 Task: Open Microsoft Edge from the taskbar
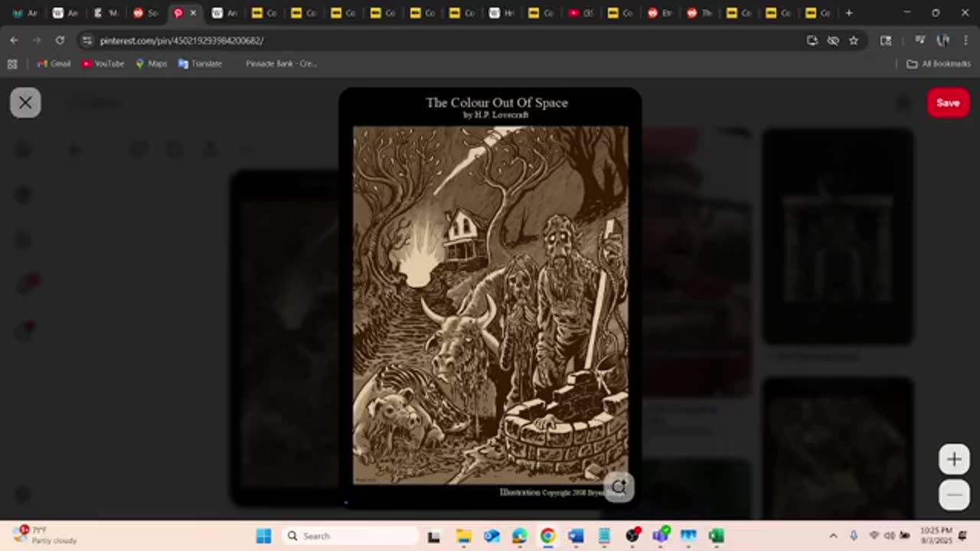pos(519,536)
